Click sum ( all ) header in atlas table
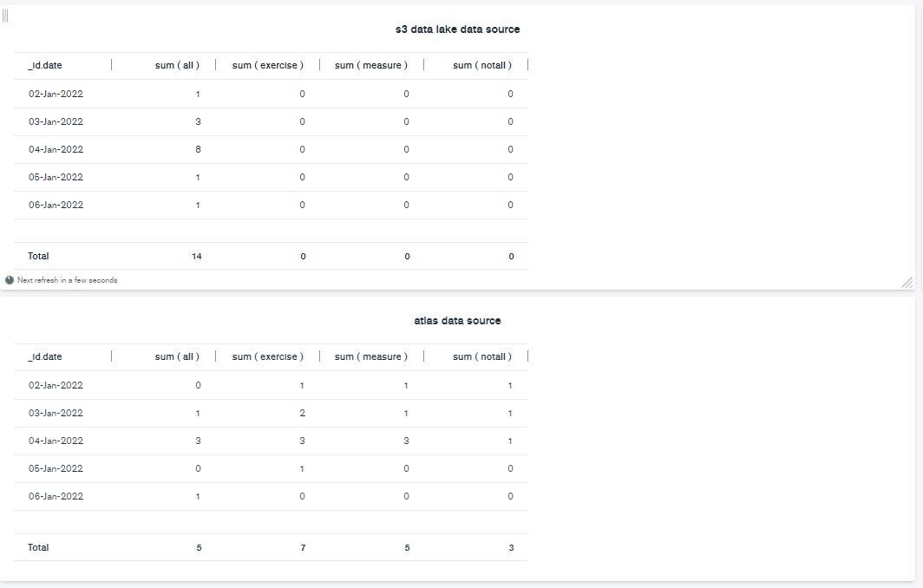The width and height of the screenshot is (923, 588). (x=177, y=356)
